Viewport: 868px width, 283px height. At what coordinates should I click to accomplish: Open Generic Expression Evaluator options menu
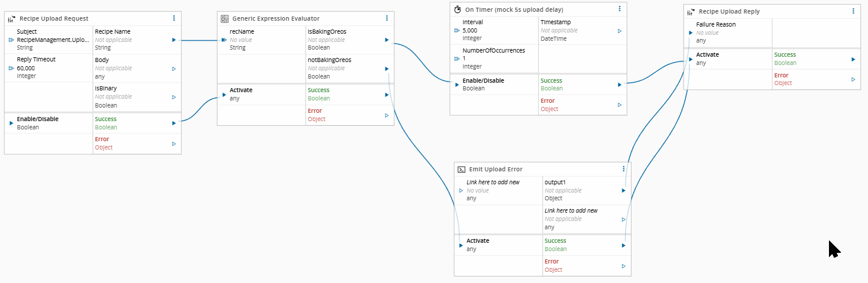[x=387, y=18]
